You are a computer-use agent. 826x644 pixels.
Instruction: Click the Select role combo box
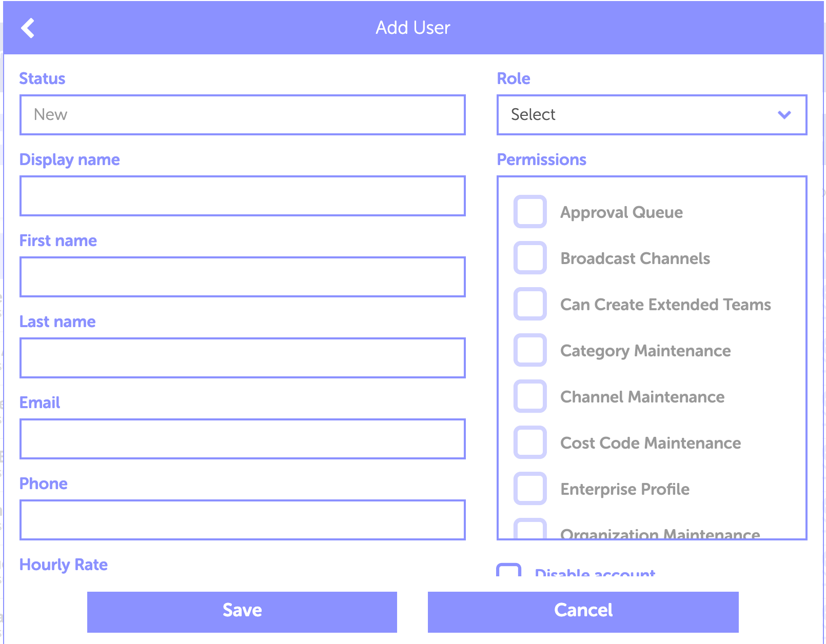click(652, 115)
